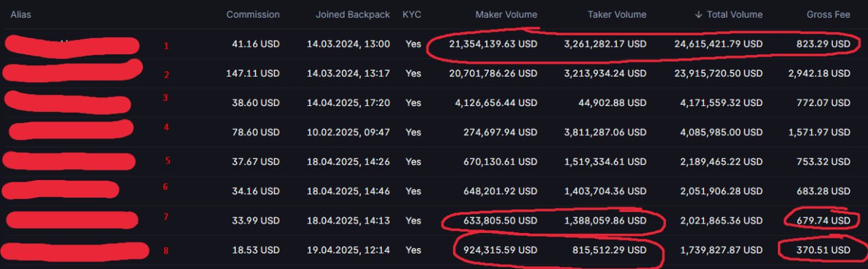The width and height of the screenshot is (868, 269).
Task: Sort by the KYC column header
Action: [412, 14]
